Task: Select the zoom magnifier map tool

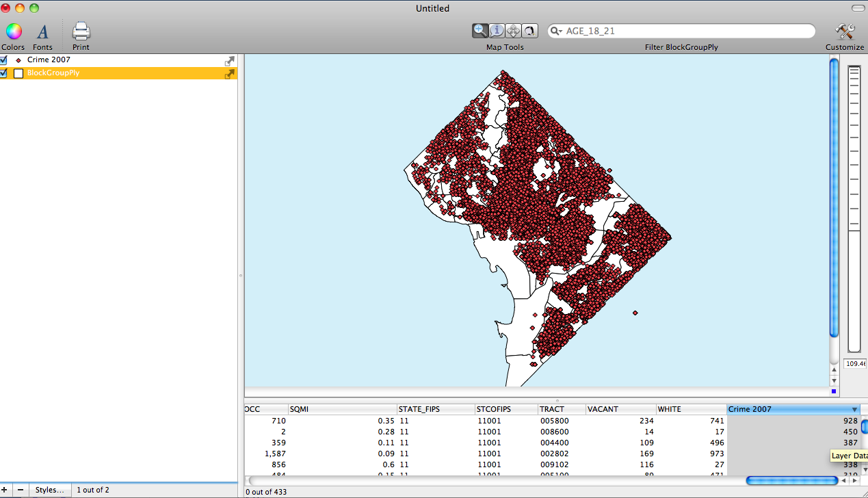Action: [480, 31]
